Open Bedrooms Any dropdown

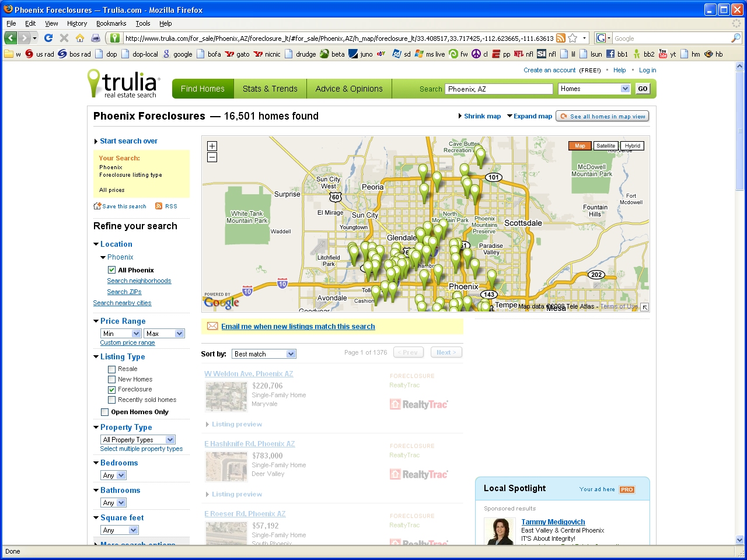[113, 475]
